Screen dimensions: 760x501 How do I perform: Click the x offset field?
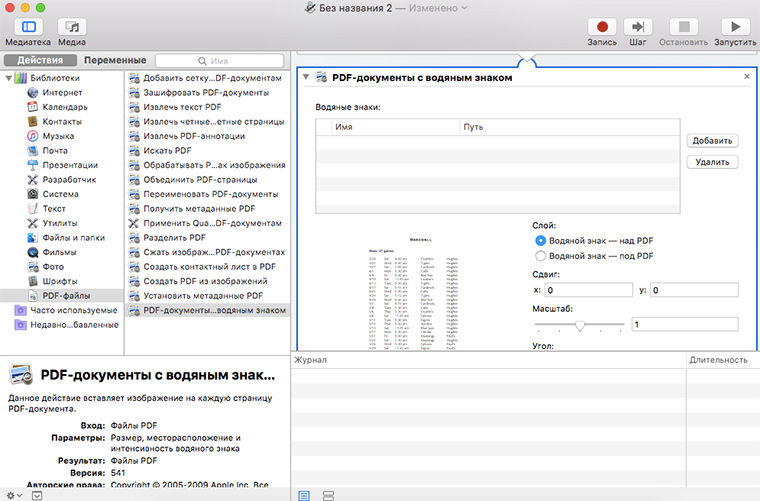(x=588, y=290)
